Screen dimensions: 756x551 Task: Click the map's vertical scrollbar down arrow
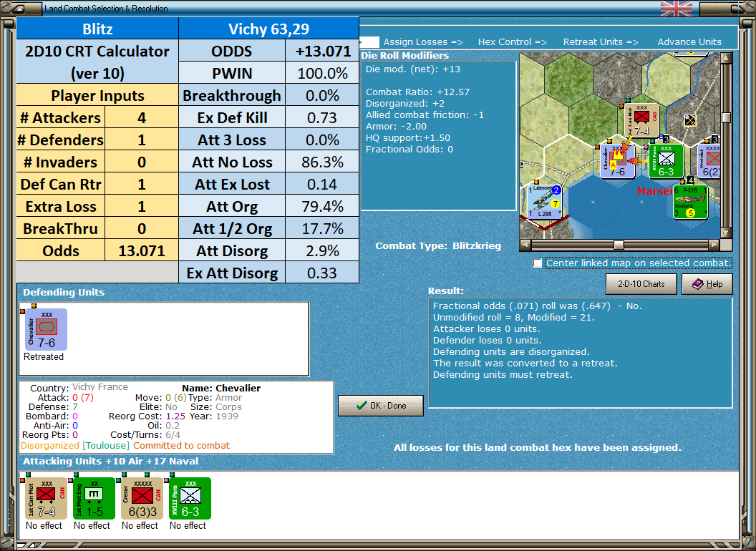[x=726, y=233]
